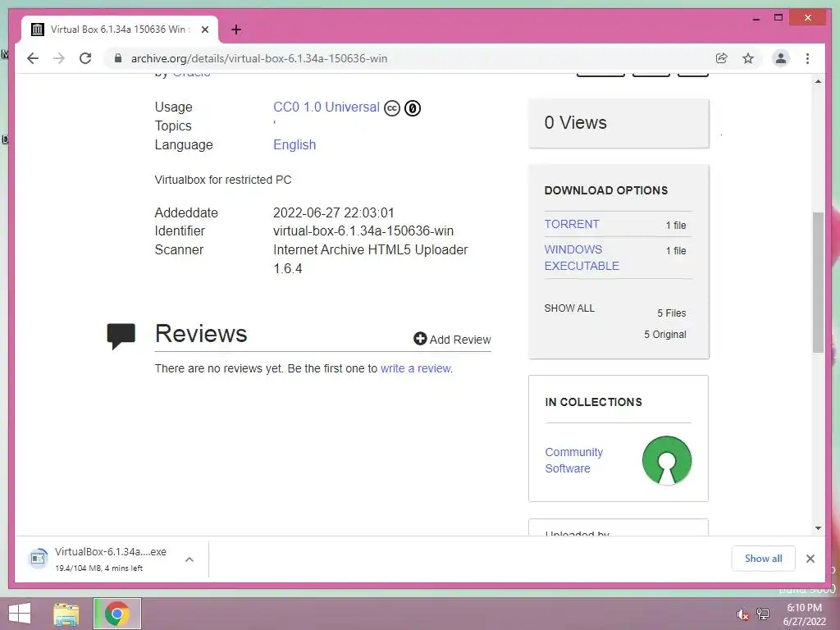The width and height of the screenshot is (840, 630).
Task: Close the downloads bar
Action: point(810,559)
